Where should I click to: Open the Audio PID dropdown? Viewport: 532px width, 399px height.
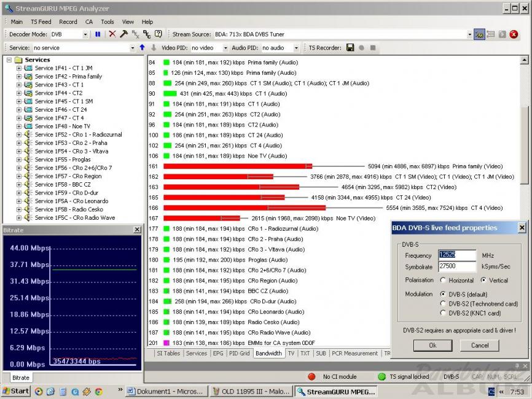tap(296, 48)
